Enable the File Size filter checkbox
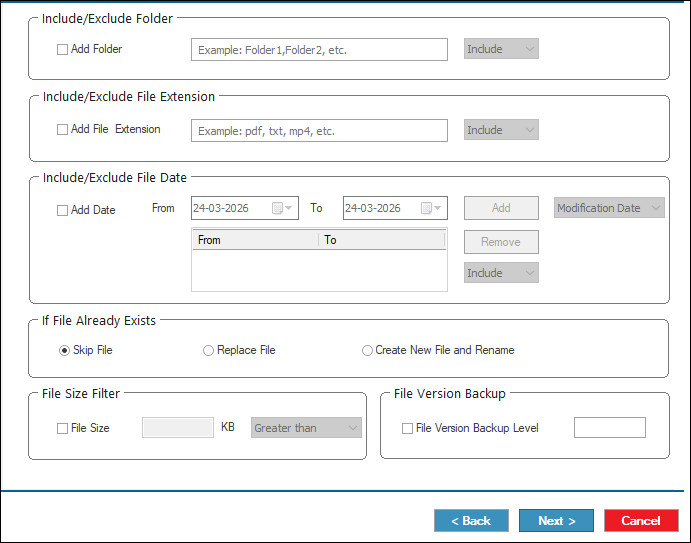Image resolution: width=691 pixels, height=543 pixels. click(63, 428)
